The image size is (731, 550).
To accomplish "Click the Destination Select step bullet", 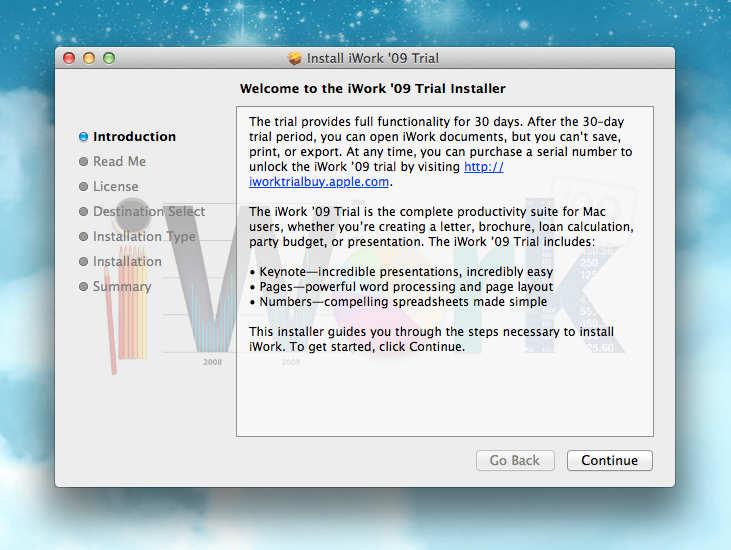I will [x=83, y=212].
